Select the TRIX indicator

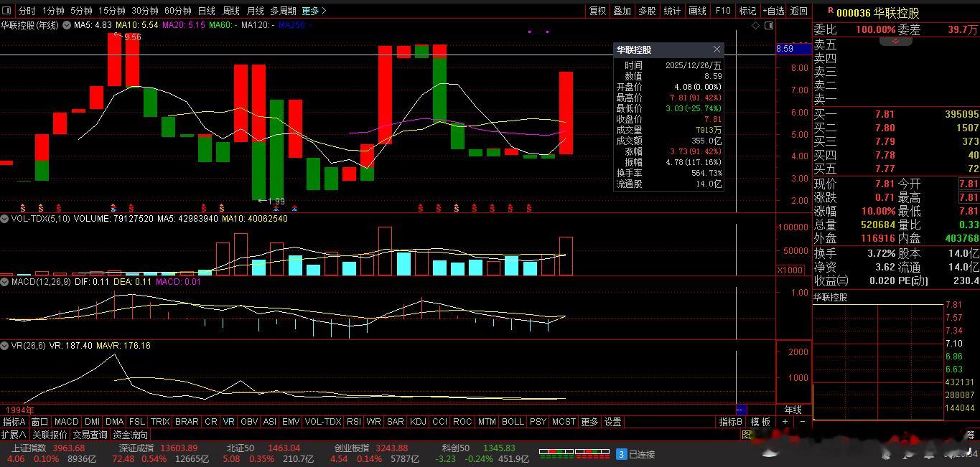(160, 422)
